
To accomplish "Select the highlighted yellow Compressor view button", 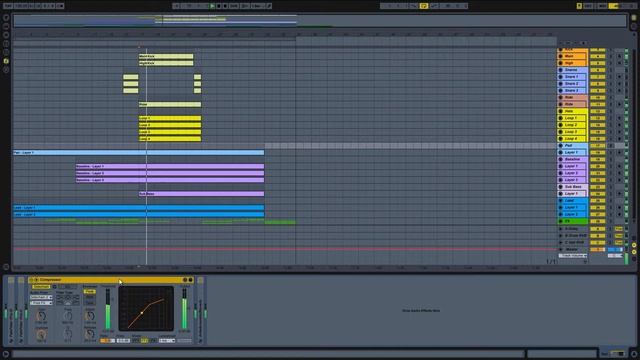I will (x=144, y=340).
